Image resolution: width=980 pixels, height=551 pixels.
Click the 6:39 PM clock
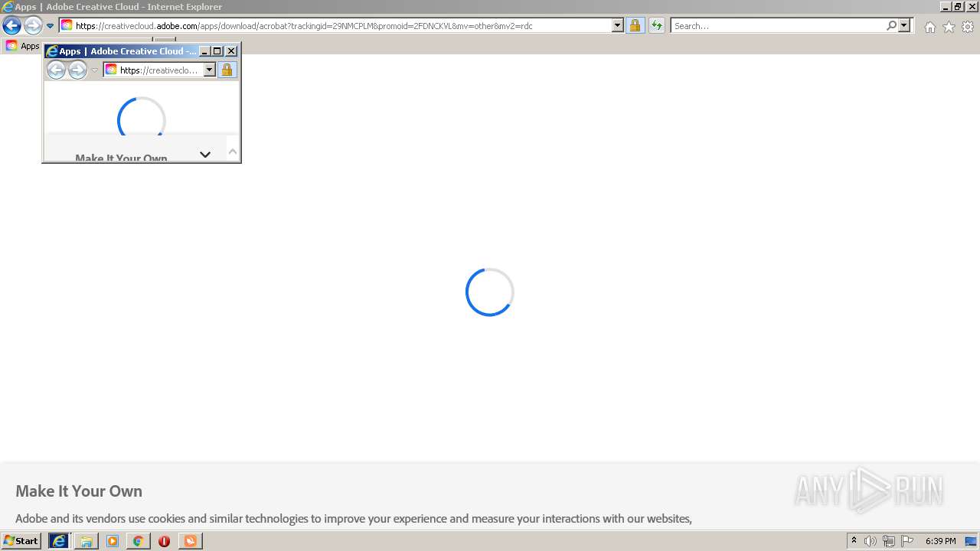click(940, 541)
